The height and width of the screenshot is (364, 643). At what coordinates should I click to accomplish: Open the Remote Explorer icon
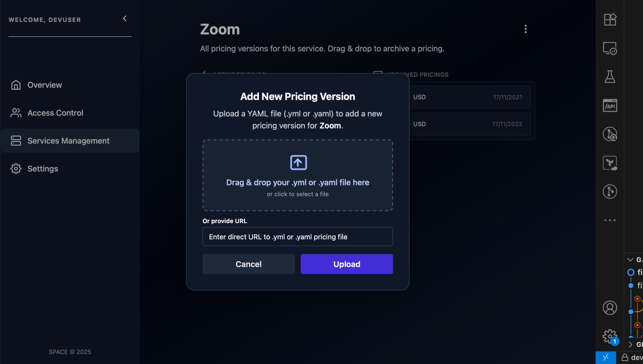click(x=610, y=48)
